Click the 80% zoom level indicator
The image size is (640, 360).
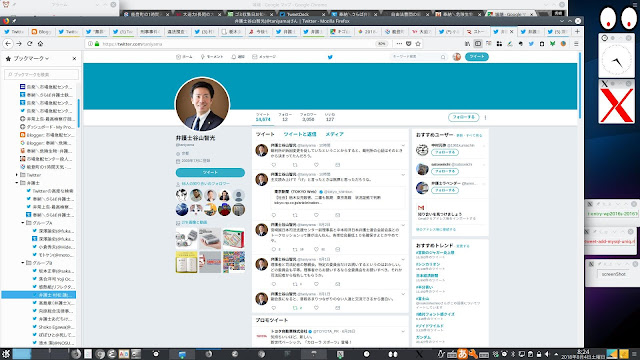tap(382, 44)
